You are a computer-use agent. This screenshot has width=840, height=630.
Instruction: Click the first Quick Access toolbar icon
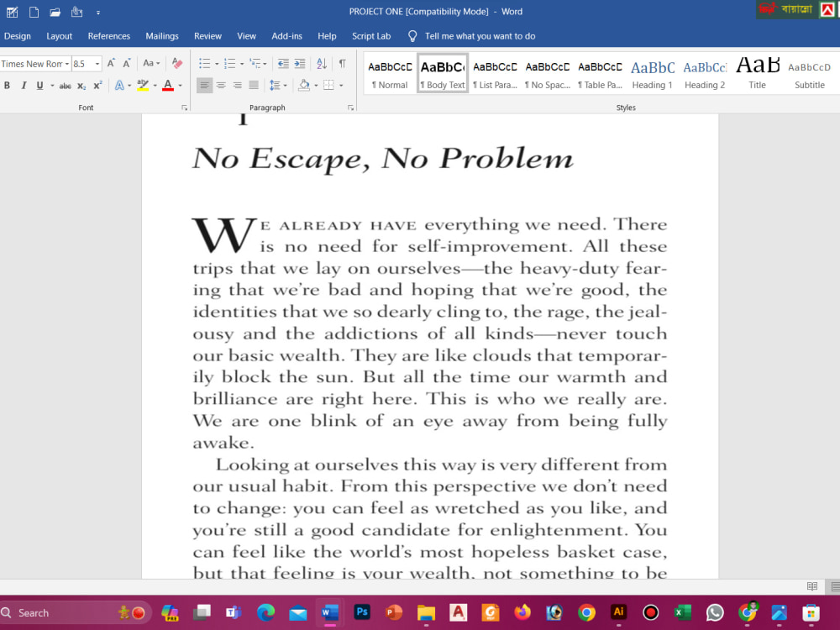pos(12,12)
